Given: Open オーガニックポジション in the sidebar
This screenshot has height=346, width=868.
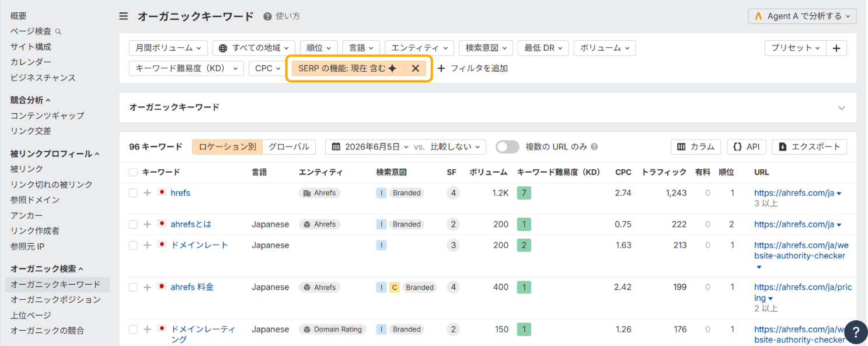Looking at the screenshot, I should coord(55,299).
